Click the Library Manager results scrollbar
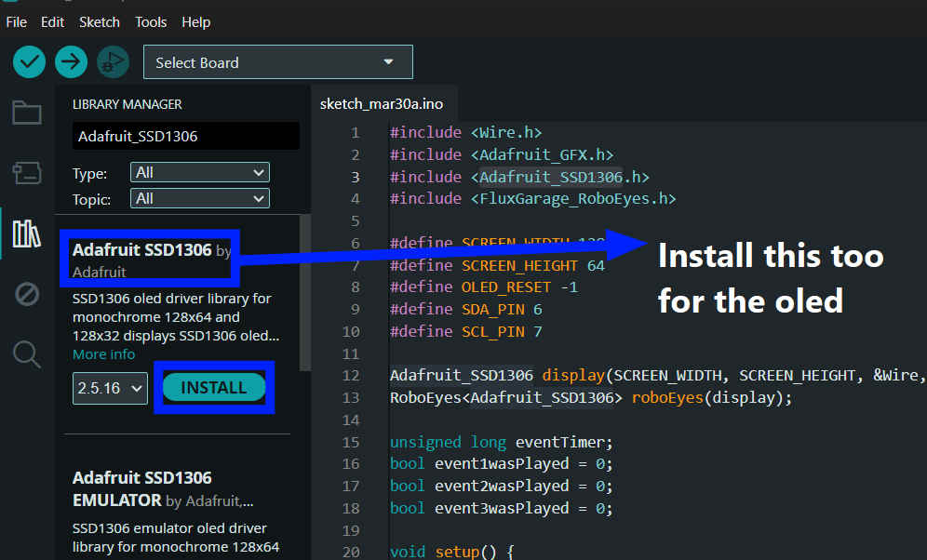927x560 pixels. pos(304,292)
